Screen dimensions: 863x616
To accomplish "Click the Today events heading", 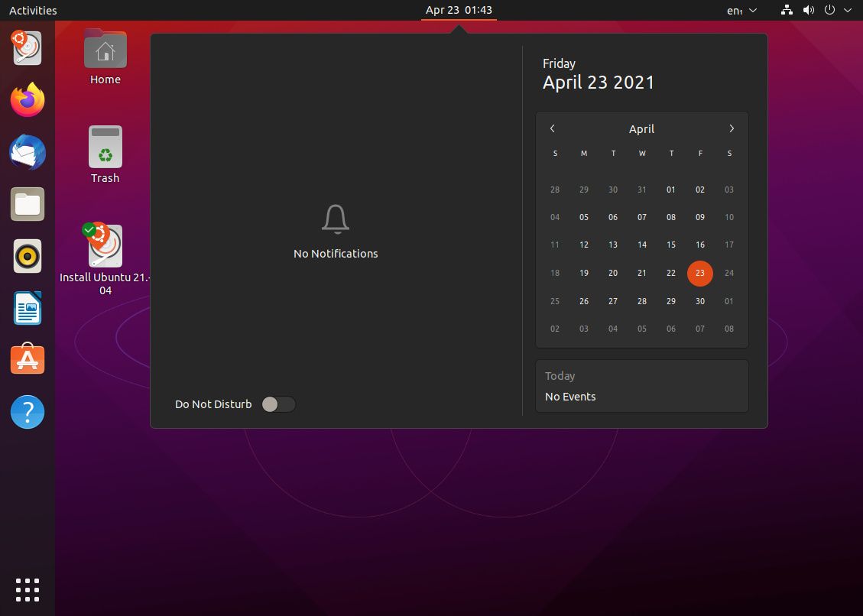I will (560, 376).
